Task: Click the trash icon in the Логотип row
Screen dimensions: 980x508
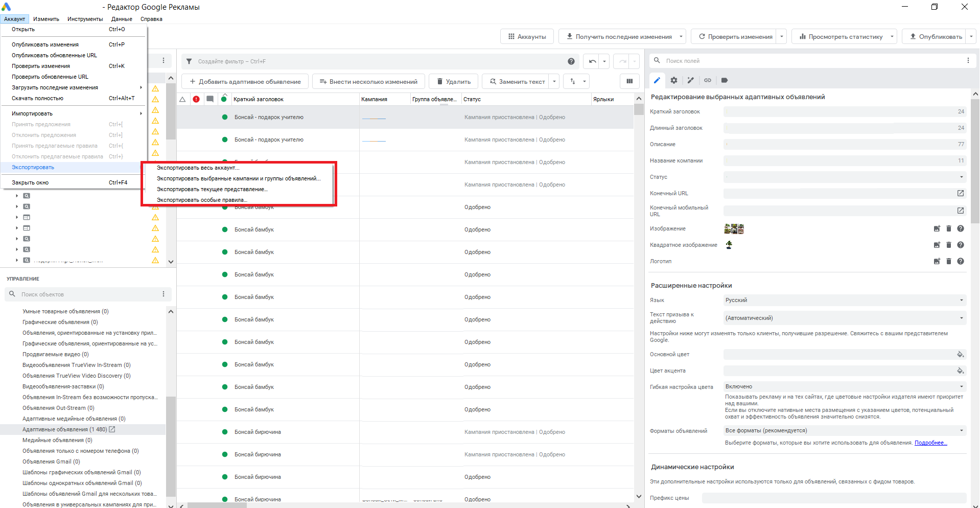Action: coord(948,261)
